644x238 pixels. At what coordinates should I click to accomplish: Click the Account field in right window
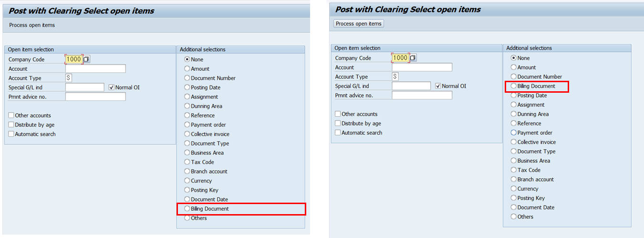pyautogui.click(x=422, y=67)
